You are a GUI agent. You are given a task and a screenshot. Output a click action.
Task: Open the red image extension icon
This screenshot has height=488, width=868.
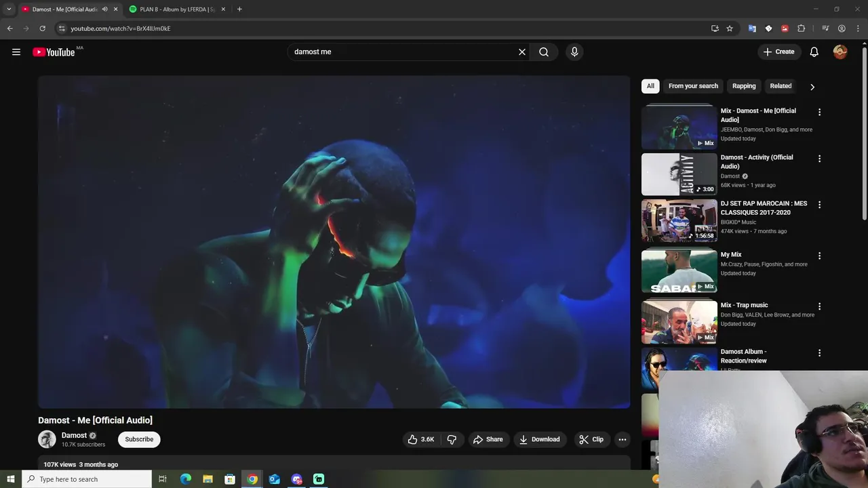point(785,28)
